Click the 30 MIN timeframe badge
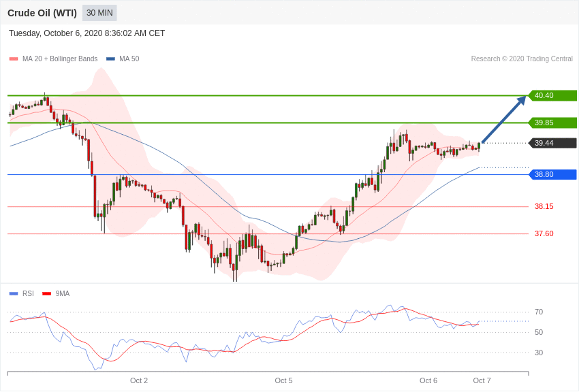Viewport: 579px width, 392px height. pyautogui.click(x=99, y=13)
